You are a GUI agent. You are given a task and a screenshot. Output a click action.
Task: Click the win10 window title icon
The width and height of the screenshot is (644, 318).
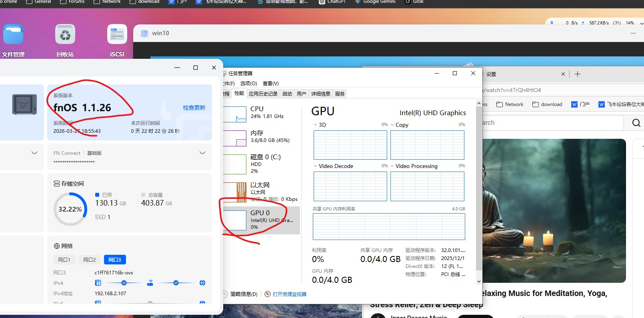tap(144, 33)
